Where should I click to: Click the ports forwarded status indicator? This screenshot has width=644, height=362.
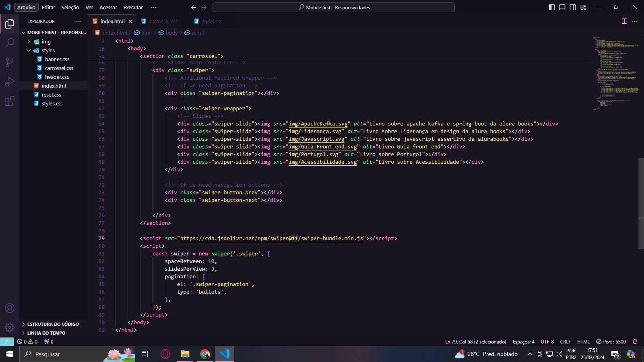pyautogui.click(x=49, y=341)
